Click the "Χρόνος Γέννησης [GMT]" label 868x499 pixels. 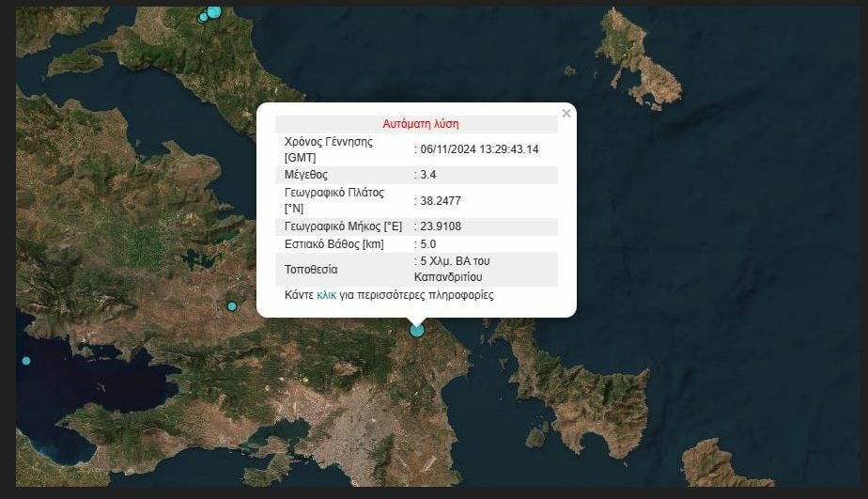(328, 149)
